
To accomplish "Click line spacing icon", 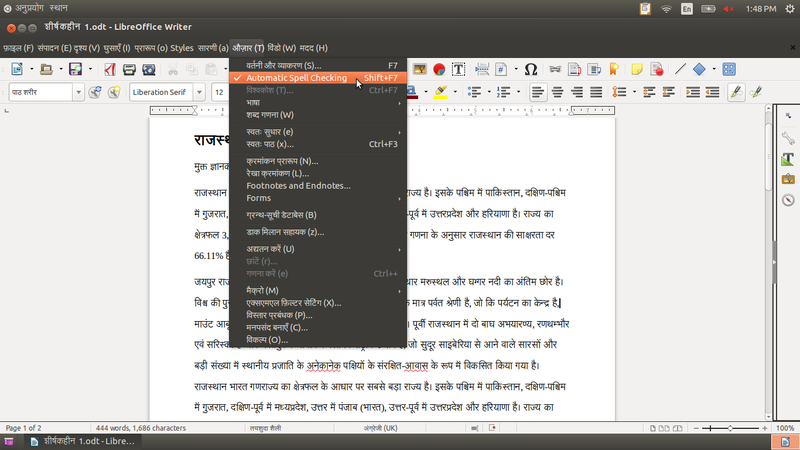I will coord(619,92).
